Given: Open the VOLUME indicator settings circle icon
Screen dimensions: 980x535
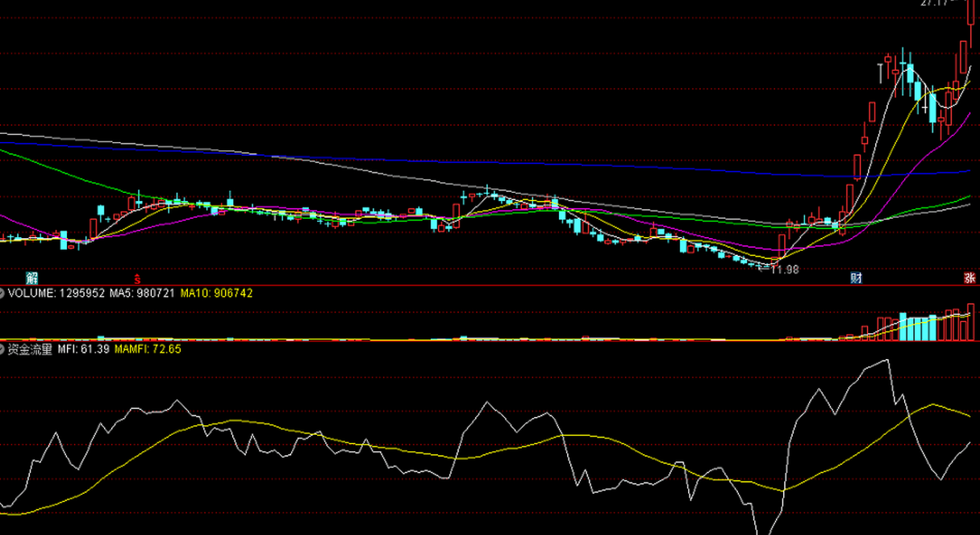Looking at the screenshot, I should [x=2, y=294].
